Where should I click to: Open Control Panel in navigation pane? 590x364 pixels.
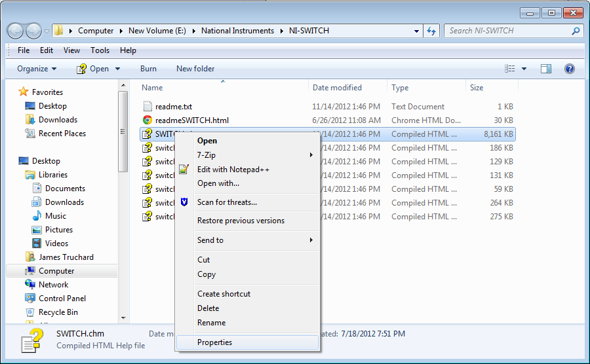tap(62, 299)
